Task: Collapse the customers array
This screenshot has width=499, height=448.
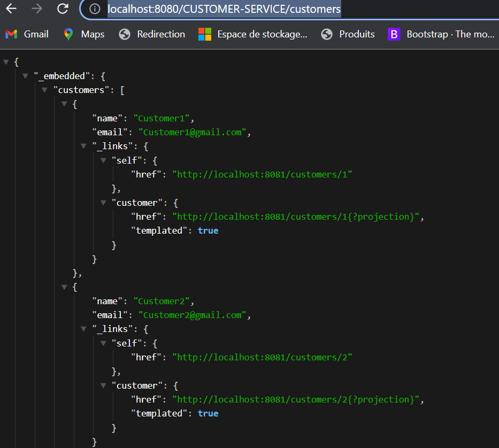Action: 44,89
